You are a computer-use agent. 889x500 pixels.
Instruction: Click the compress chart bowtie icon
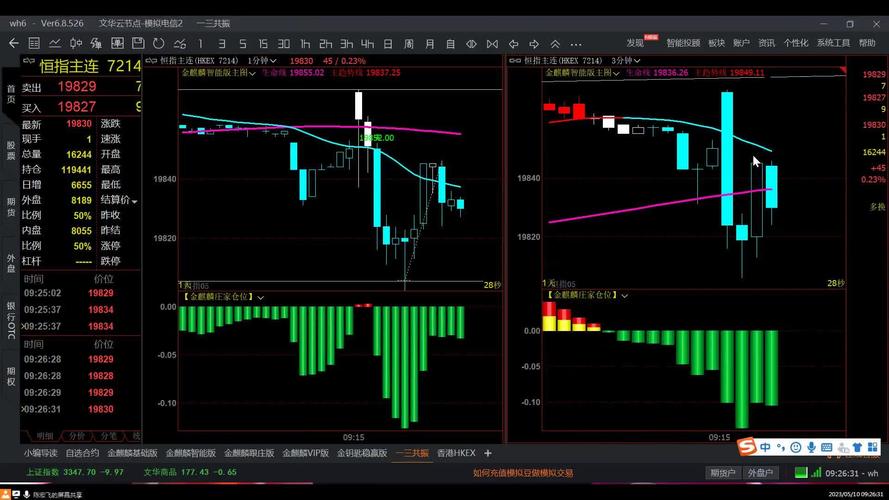pyautogui.click(x=492, y=43)
